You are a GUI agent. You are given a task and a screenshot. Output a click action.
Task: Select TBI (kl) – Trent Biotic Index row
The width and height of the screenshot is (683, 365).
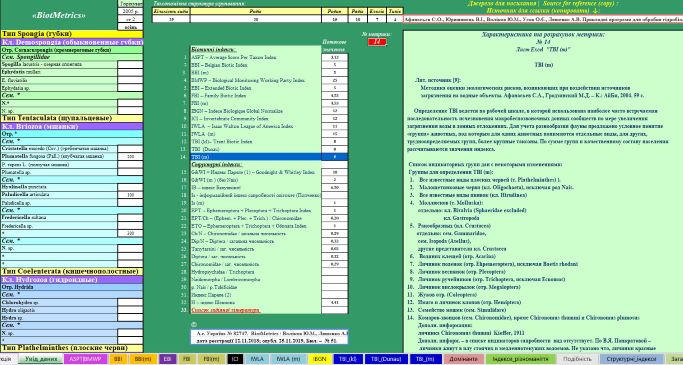(256, 142)
